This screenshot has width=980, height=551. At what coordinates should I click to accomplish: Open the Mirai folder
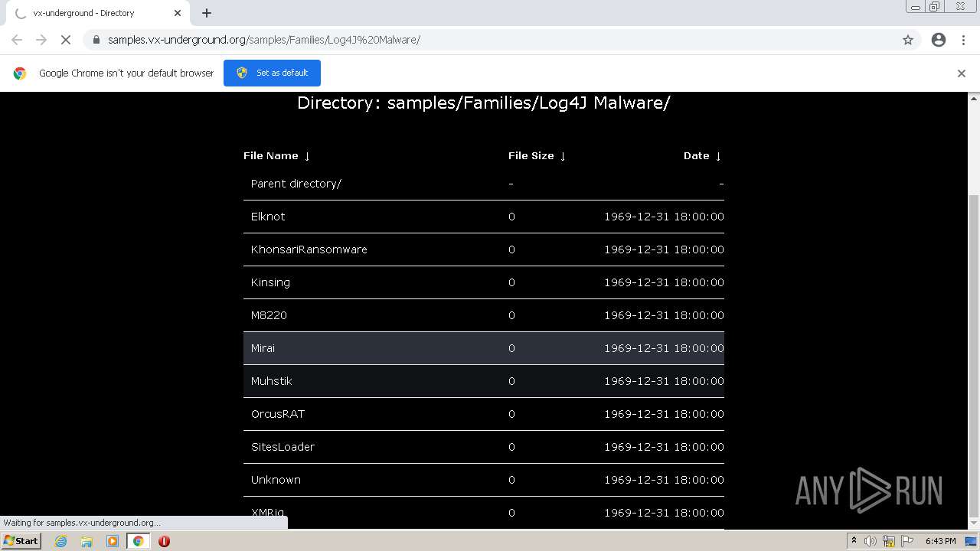(263, 348)
